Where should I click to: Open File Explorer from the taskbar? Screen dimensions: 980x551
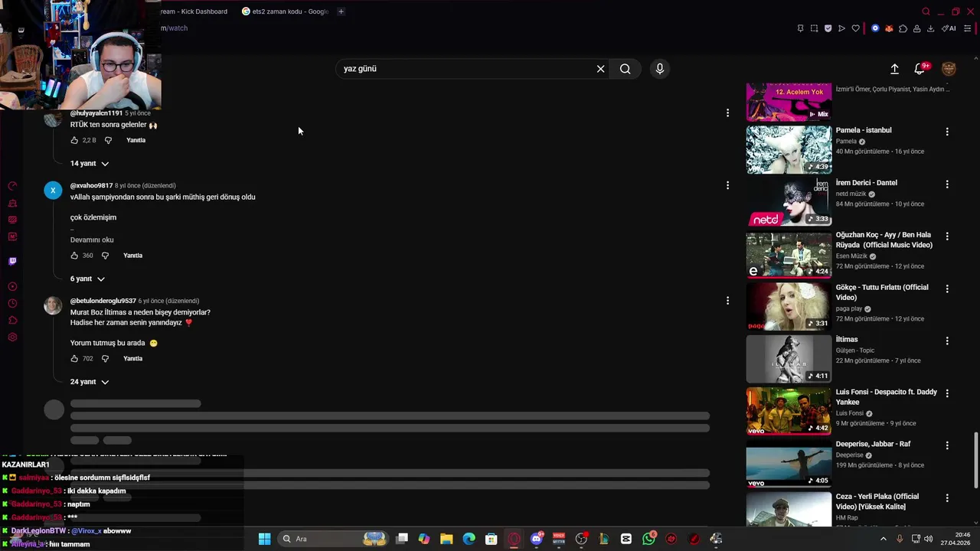tap(446, 539)
